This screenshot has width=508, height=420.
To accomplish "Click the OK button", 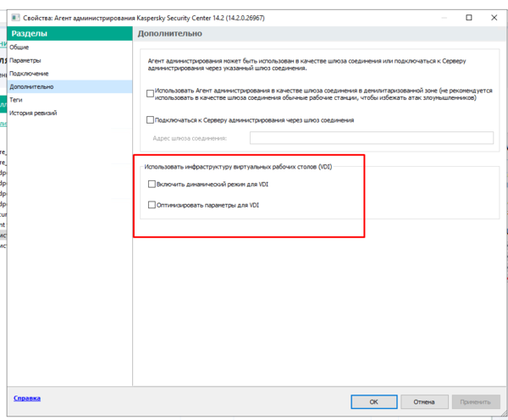I will click(x=374, y=402).
